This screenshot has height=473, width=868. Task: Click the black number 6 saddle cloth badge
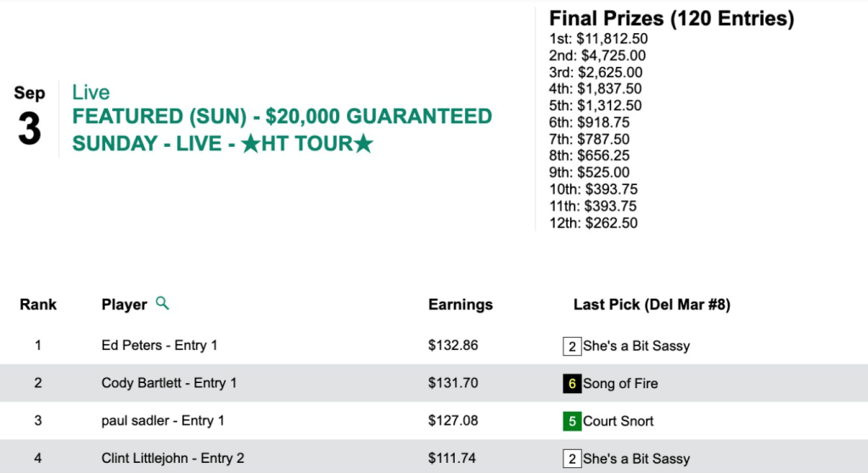(x=572, y=384)
